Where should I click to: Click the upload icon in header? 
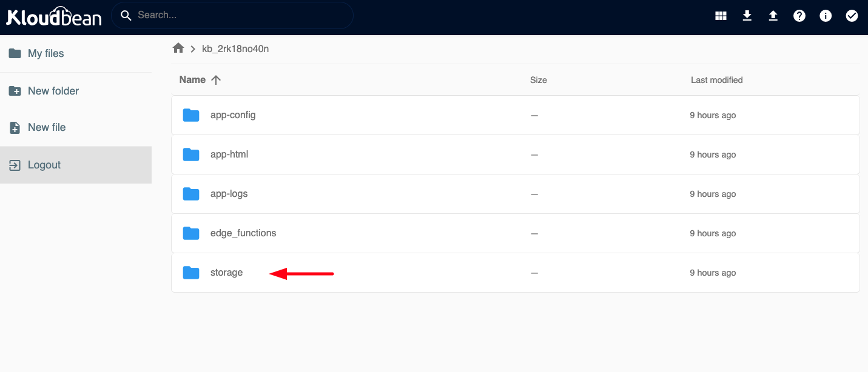point(773,16)
